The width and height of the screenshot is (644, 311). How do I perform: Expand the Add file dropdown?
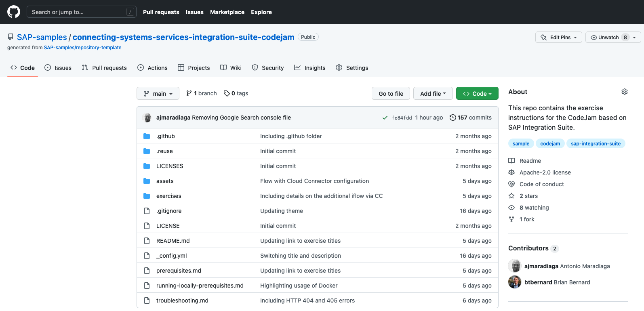coord(433,93)
